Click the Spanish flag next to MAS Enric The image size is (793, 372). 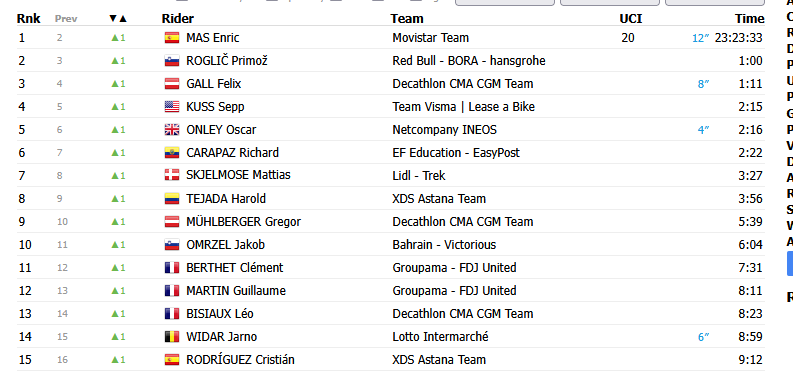coord(172,38)
